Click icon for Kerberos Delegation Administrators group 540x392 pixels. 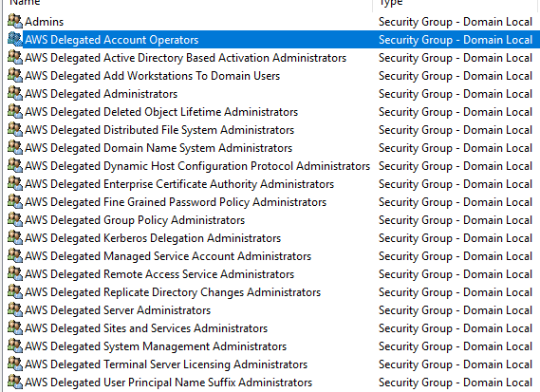15,237
